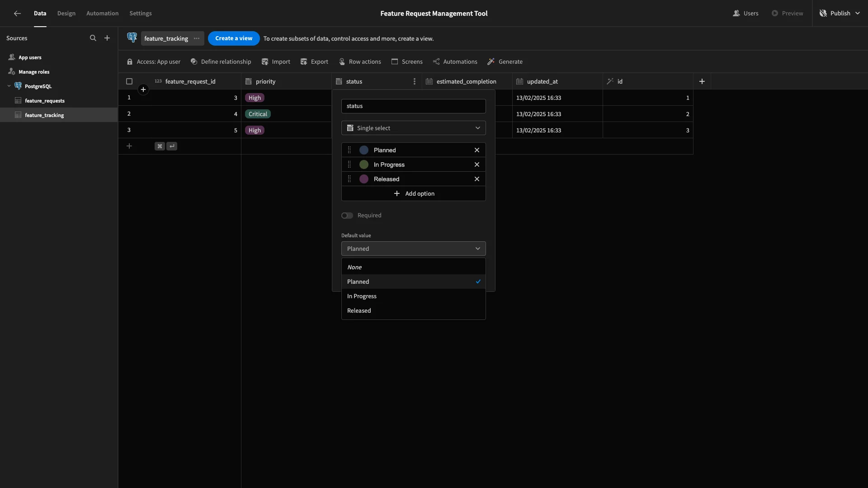Click the back arrow icon
This screenshot has width=868, height=488.
click(x=17, y=14)
